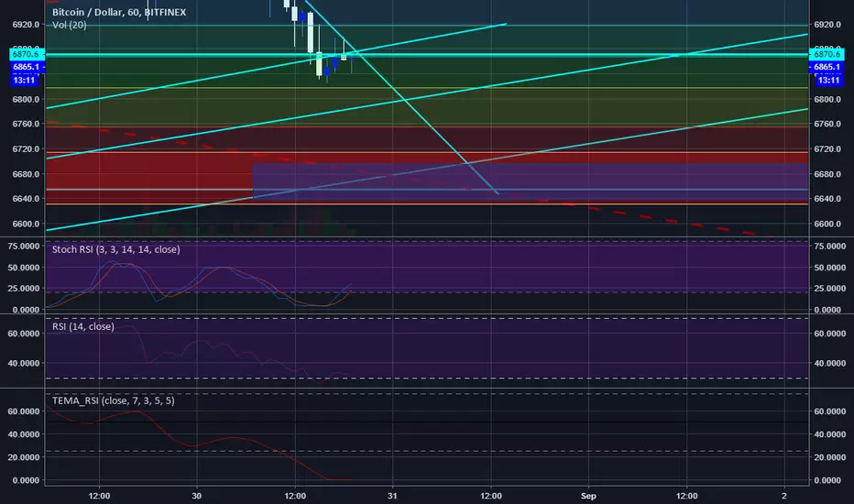The image size is (854, 504).
Task: Select the tall white candlestick on the price chart
Action: [x=311, y=33]
